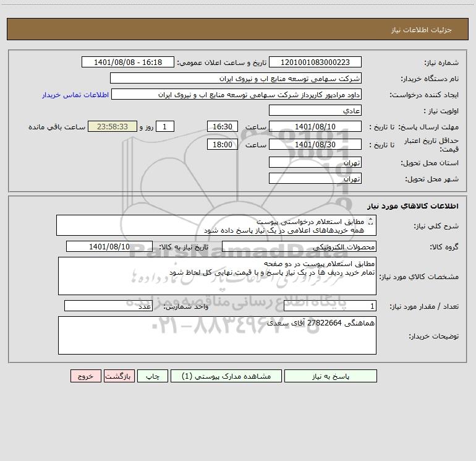This screenshot has height=461, width=476.
Task: Click the 'تاریخ و ساعت اعلان عمومی:' label
Action: tap(221, 63)
